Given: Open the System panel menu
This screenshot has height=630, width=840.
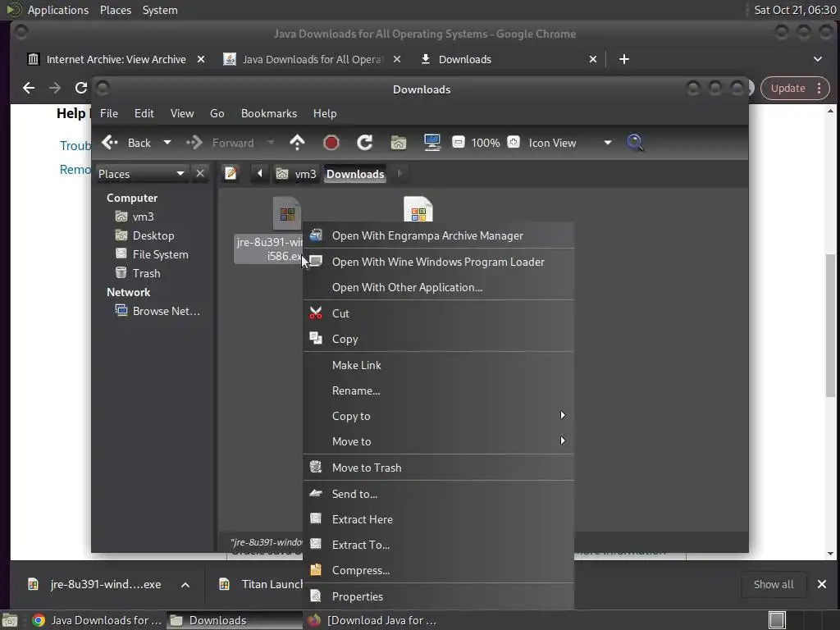Looking at the screenshot, I should pos(160,10).
